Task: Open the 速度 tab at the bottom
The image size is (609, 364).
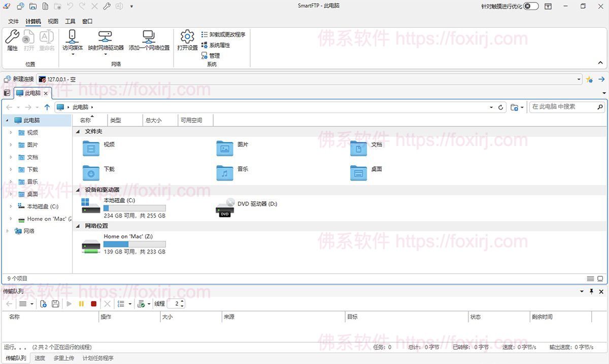Action: (40, 358)
